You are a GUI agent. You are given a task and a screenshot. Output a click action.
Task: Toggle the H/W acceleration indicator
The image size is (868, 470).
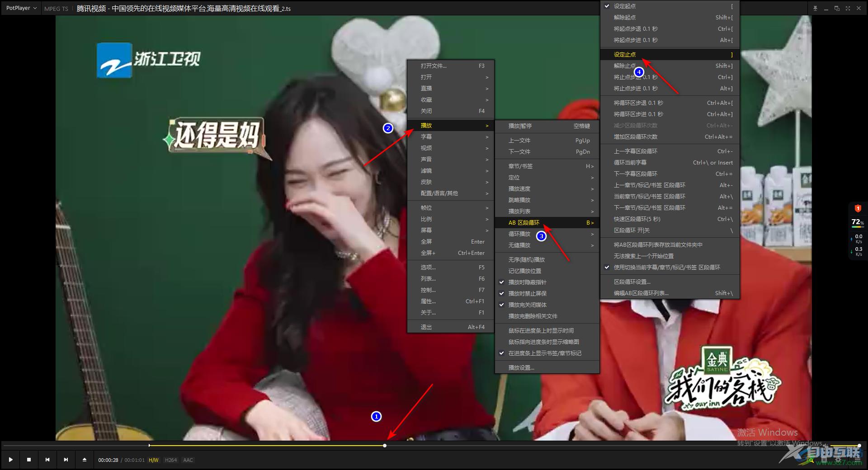tap(154, 460)
